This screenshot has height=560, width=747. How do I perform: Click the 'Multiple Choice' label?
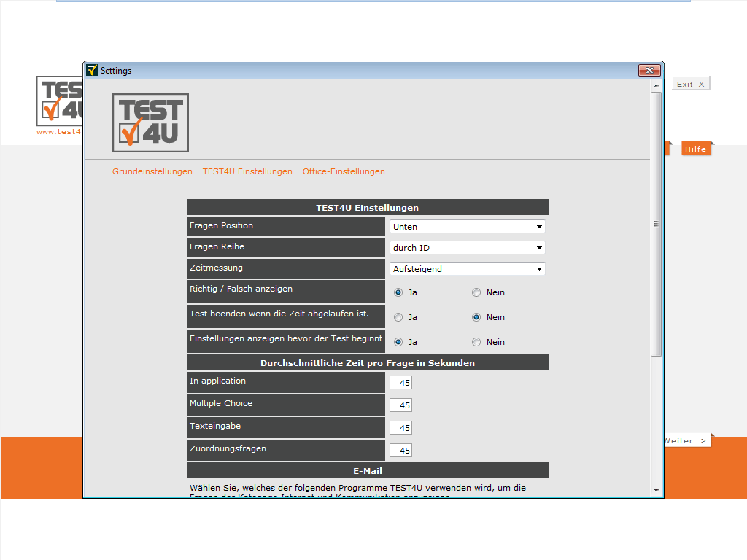click(221, 403)
